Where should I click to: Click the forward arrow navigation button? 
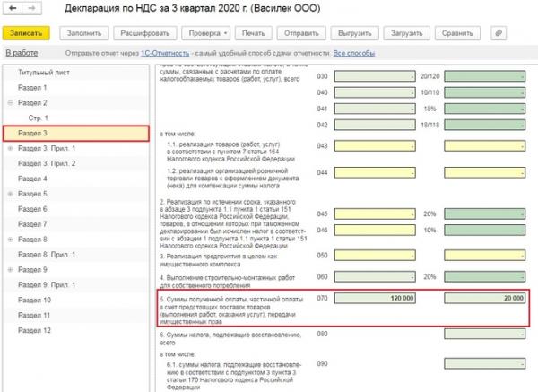(32, 8)
